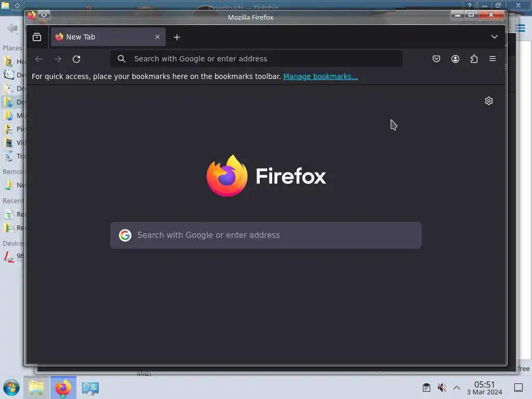Image resolution: width=532 pixels, height=399 pixels.
Task: Open the Firefox application hamburger menu
Action: [493, 59]
